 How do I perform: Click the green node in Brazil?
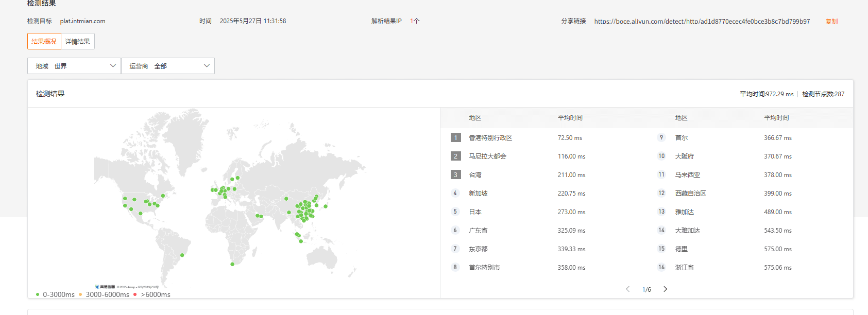pyautogui.click(x=182, y=255)
